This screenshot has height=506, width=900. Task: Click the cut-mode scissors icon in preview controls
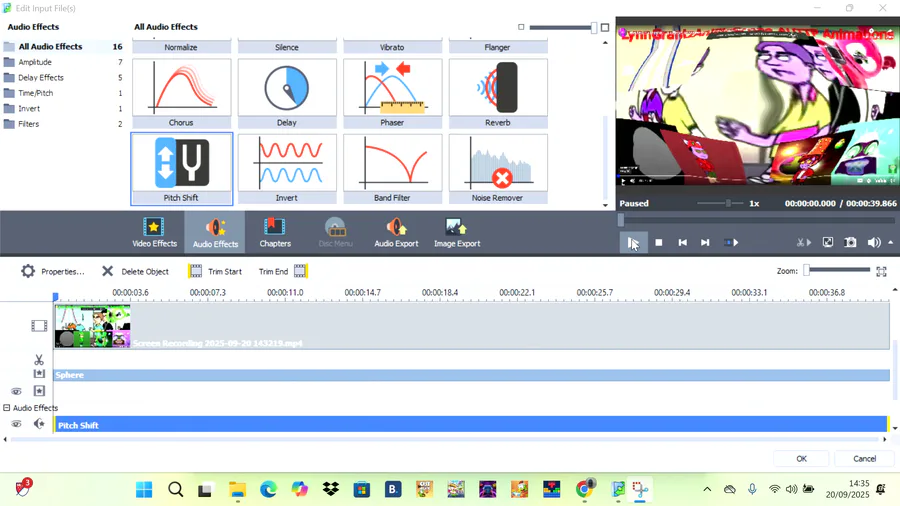(x=804, y=243)
